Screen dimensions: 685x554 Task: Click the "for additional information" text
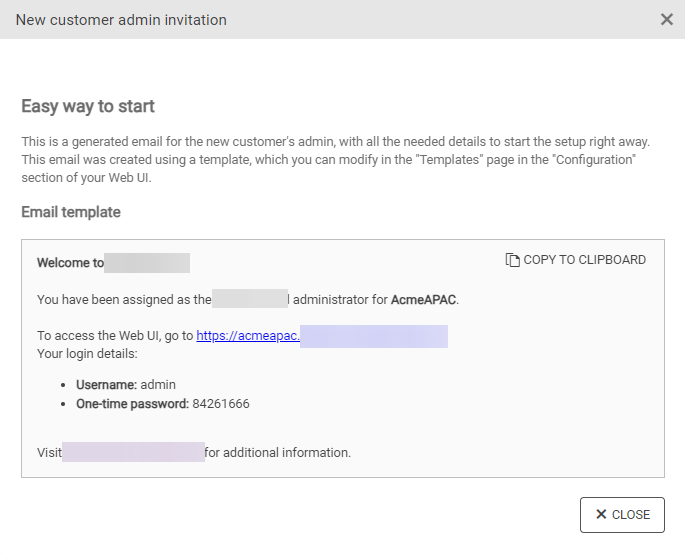278,452
